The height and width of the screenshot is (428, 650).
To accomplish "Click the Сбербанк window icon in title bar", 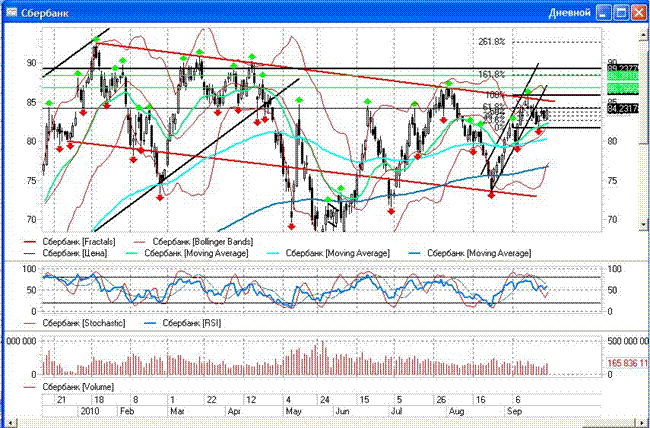I will pyautogui.click(x=12, y=12).
